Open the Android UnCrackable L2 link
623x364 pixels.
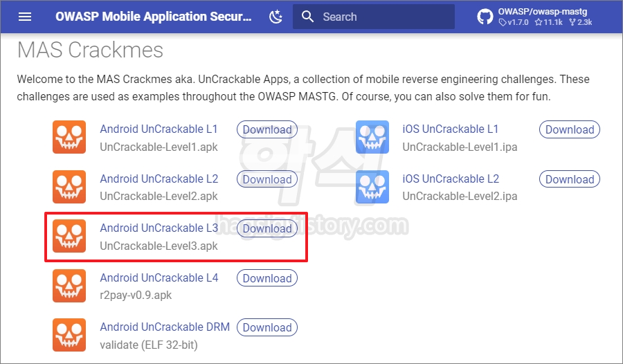tap(159, 179)
